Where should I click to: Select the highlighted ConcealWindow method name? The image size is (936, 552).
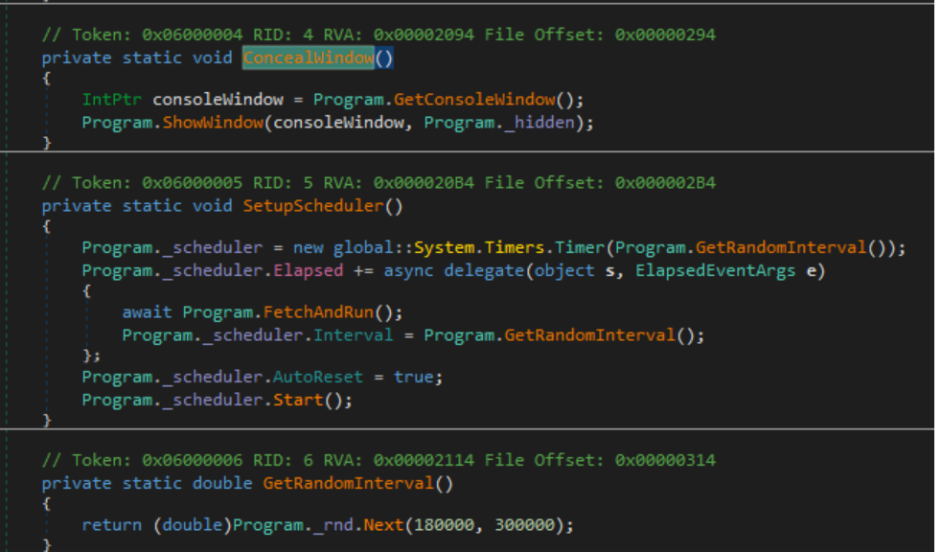(x=308, y=58)
